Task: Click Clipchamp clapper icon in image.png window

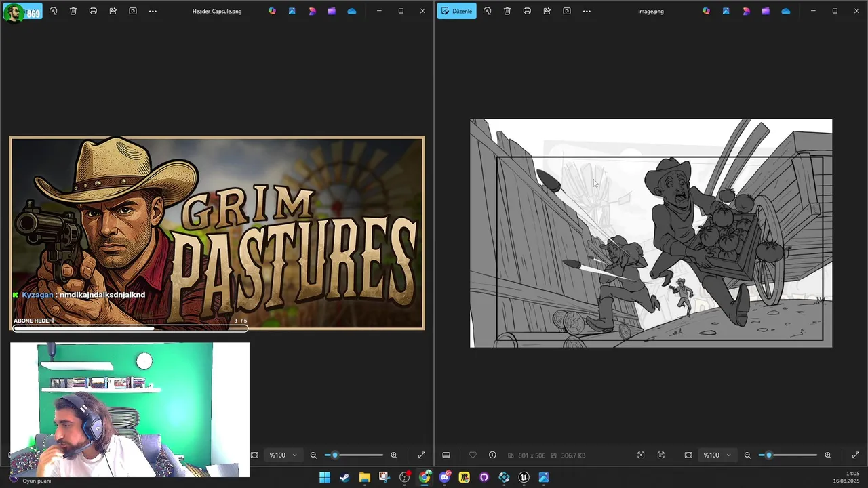Action: pyautogui.click(x=766, y=11)
